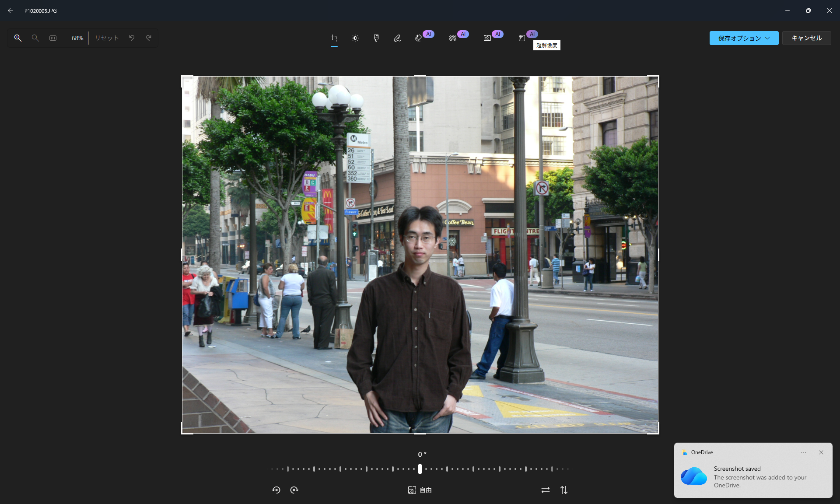Screen dimensions: 840x504
Task: Click the zoom in magnifier
Action: (18, 38)
